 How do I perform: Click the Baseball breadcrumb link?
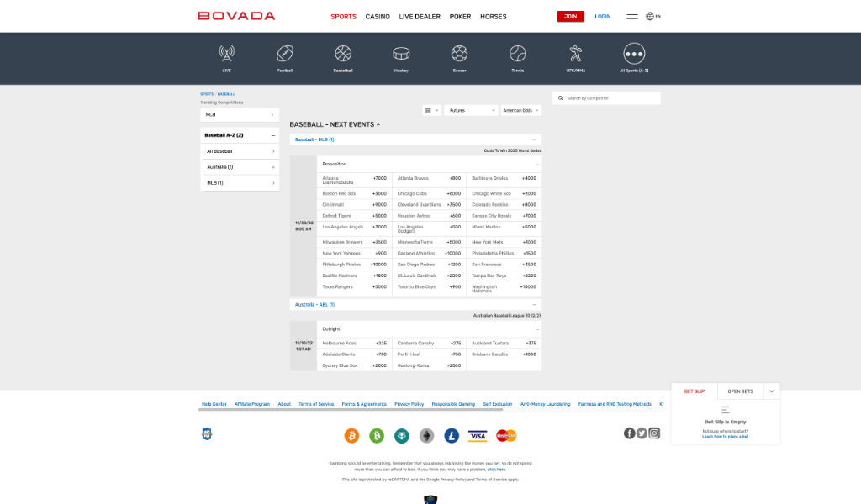click(x=225, y=94)
